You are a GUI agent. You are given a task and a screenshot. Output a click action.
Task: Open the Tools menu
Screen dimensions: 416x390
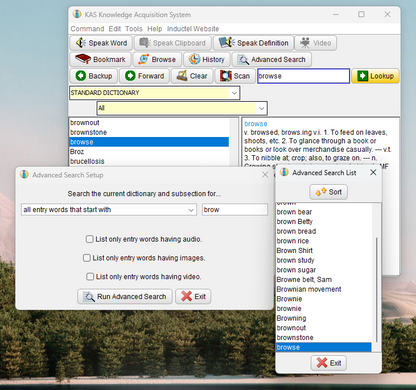click(x=134, y=29)
